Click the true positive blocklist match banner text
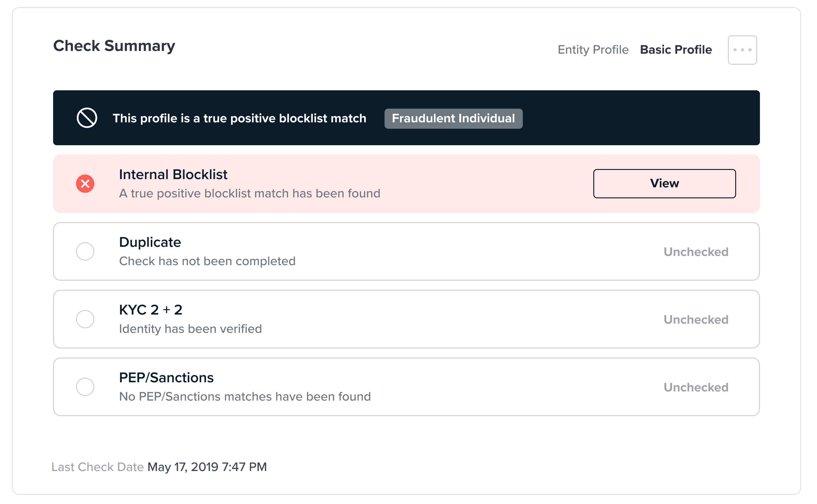Screen dimensions: 817x504 click(x=240, y=118)
